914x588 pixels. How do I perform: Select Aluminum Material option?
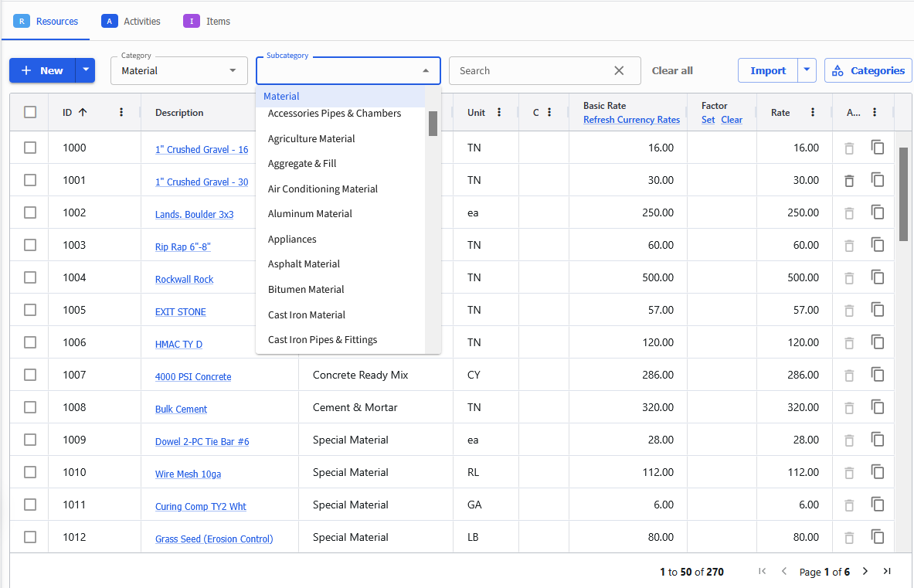coord(341,214)
